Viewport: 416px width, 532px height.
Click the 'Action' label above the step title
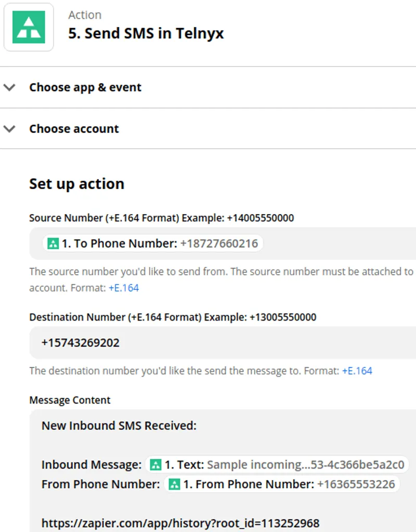pyautogui.click(x=85, y=15)
